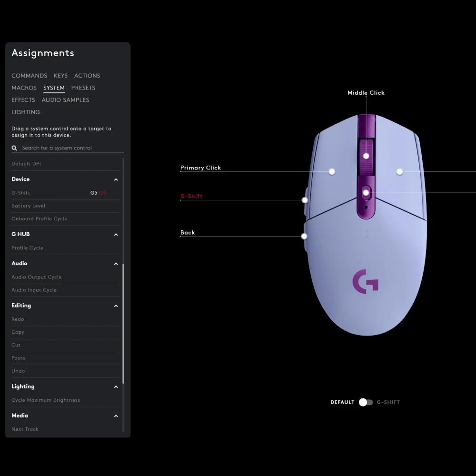Viewport: 476px width, 476px height.
Task: Select the Redo entry
Action: (66, 319)
